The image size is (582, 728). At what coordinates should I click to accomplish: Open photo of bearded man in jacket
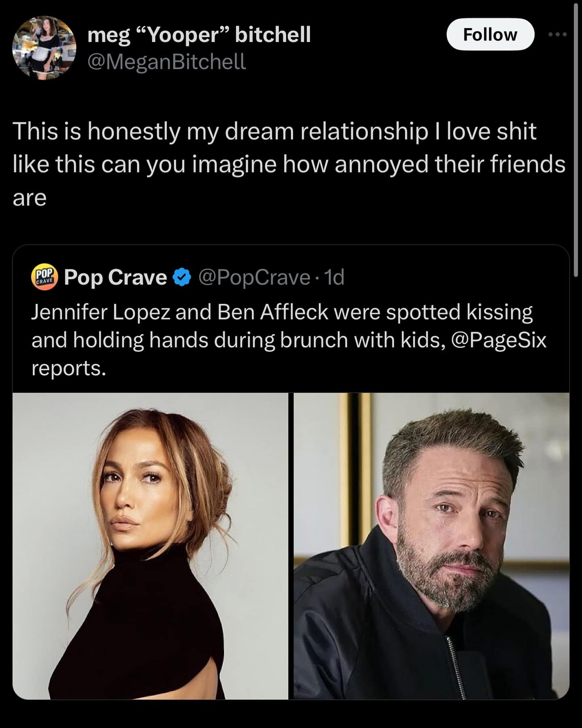[431, 546]
